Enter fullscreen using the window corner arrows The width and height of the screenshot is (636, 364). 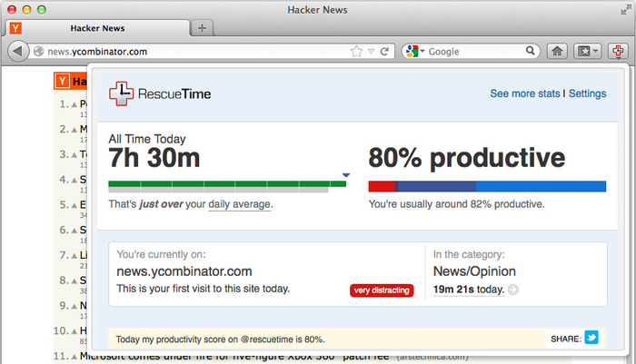point(625,8)
